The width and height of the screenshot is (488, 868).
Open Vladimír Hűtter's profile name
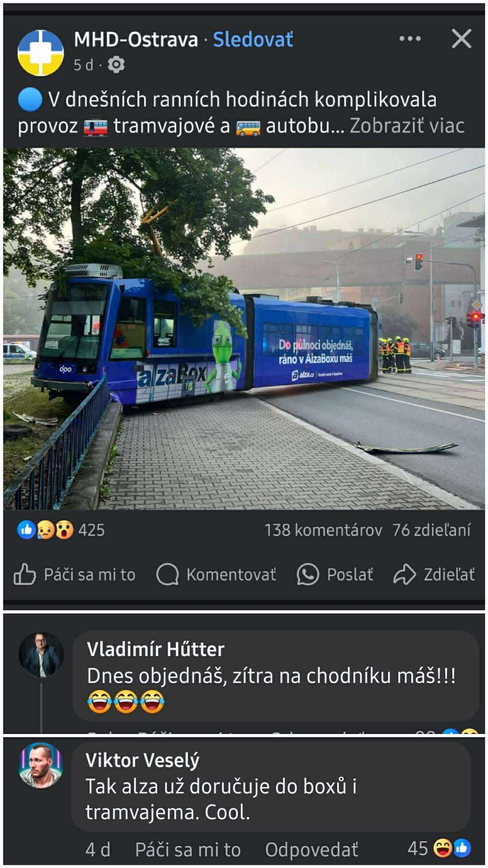(x=155, y=649)
